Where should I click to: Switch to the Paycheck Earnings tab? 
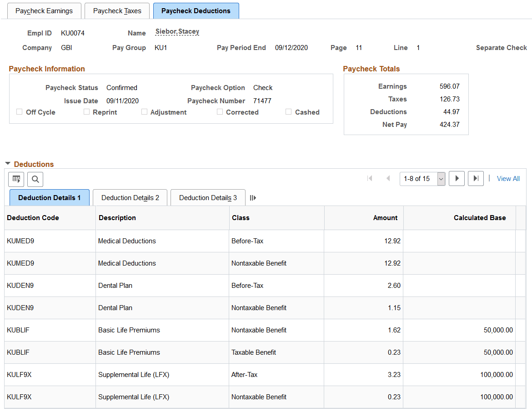44,10
